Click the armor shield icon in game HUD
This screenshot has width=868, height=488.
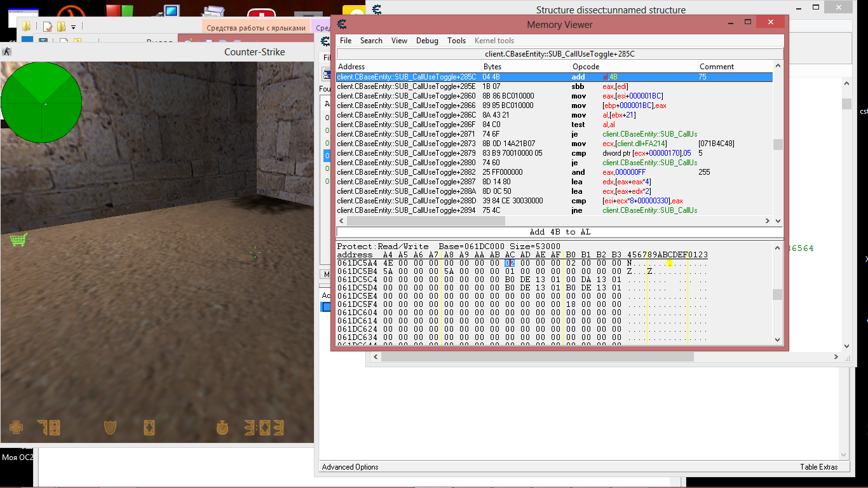click(x=110, y=428)
